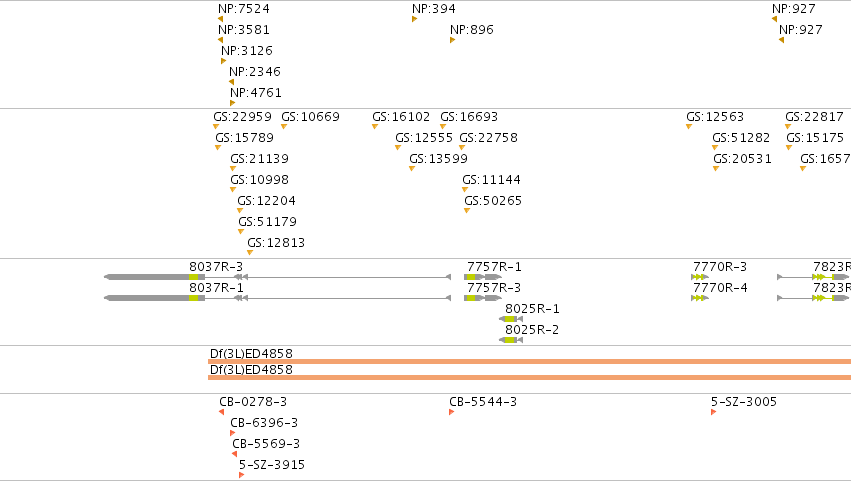The width and height of the screenshot is (851, 481).
Task: Click the NP:896 triangle marker
Action: coord(453,40)
